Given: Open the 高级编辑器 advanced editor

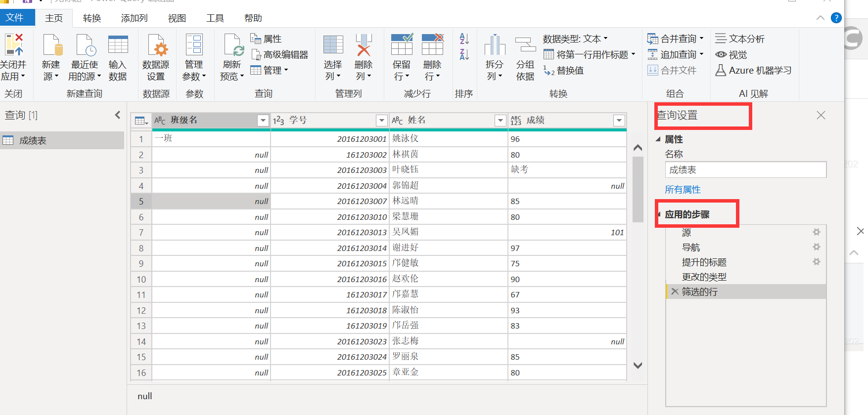Looking at the screenshot, I should click(279, 54).
